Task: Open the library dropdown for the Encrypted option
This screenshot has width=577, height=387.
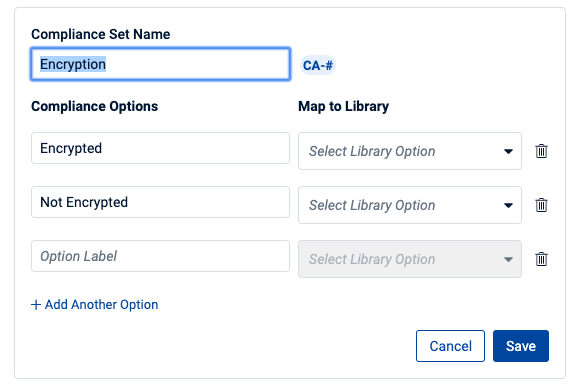Action: pos(410,151)
